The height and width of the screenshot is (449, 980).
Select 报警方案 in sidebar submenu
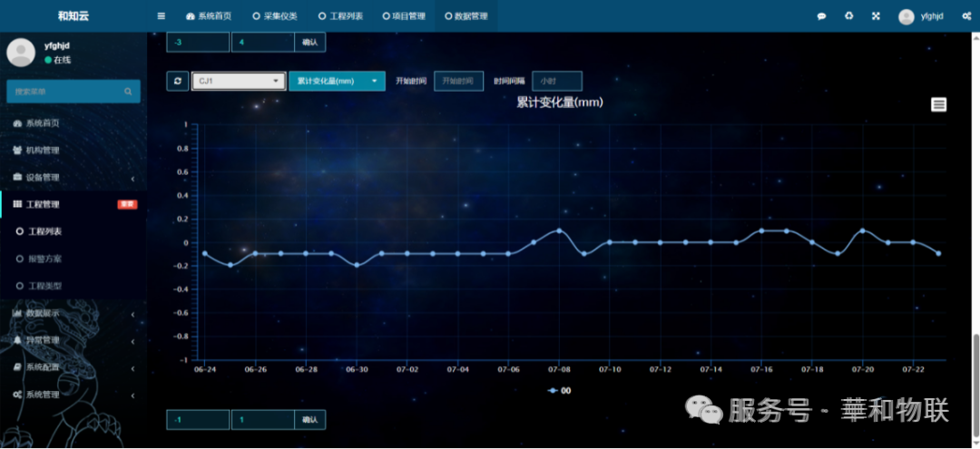[x=44, y=259]
